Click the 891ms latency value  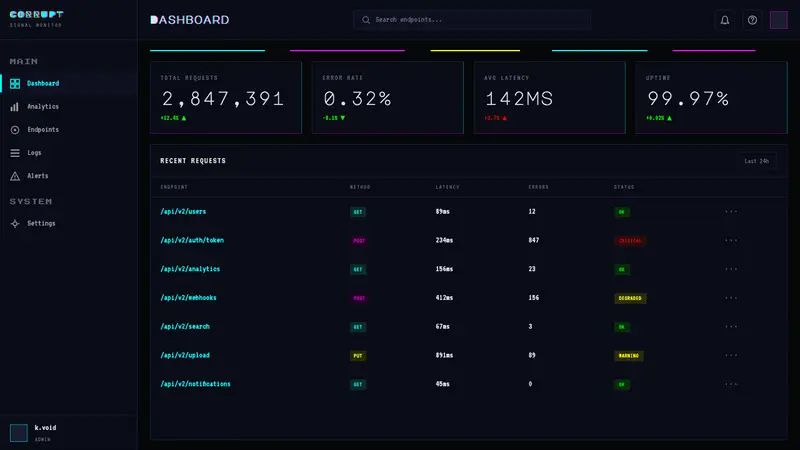pos(444,355)
